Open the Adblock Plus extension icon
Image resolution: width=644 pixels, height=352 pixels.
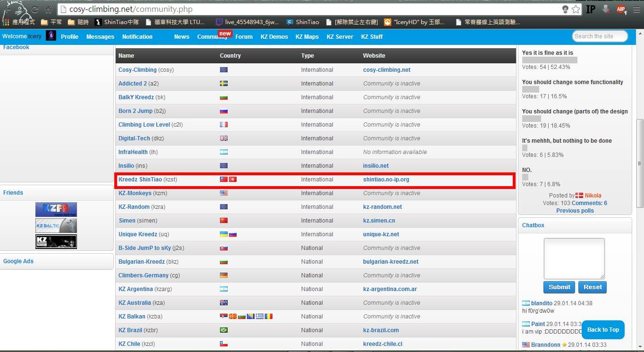[x=621, y=9]
